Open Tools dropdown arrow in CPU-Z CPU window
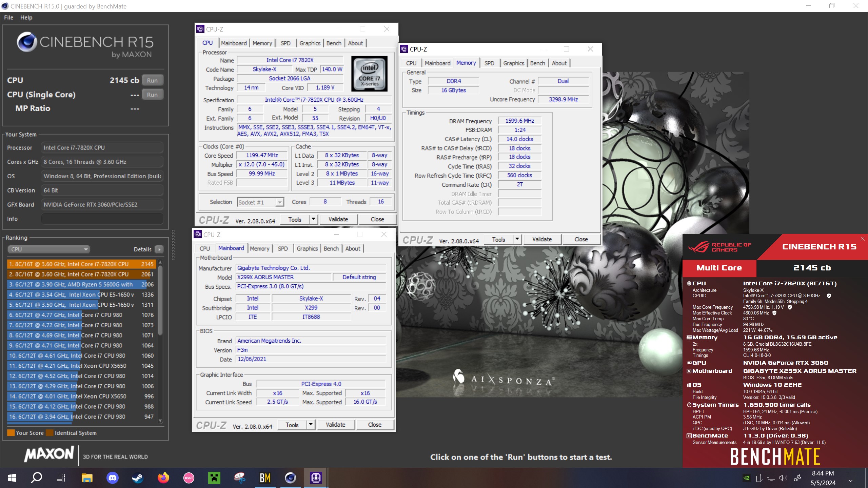 (313, 219)
